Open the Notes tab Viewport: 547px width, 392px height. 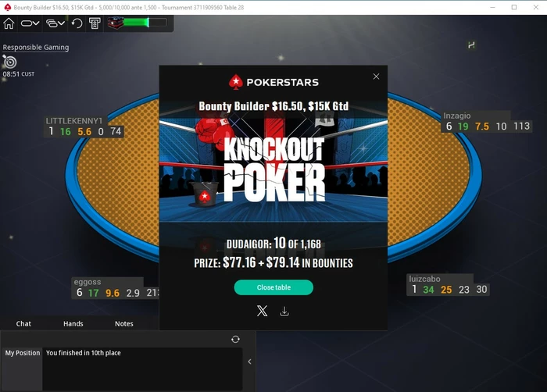point(123,323)
